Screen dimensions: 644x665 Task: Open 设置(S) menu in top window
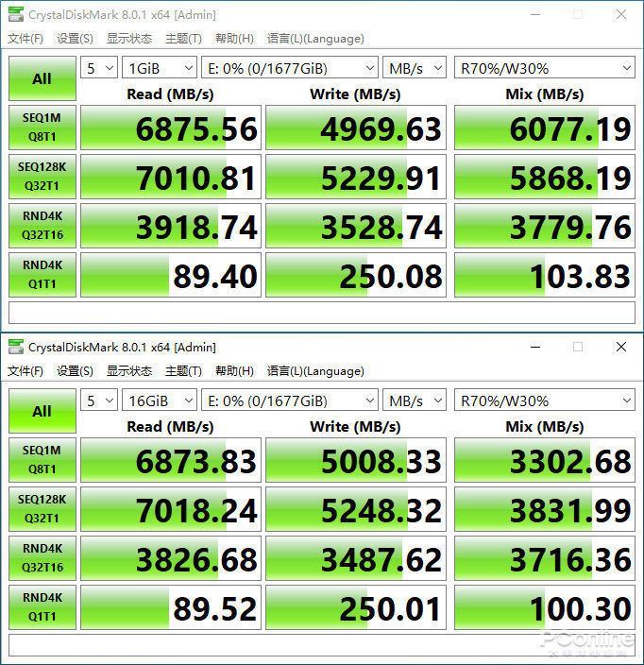75,39
